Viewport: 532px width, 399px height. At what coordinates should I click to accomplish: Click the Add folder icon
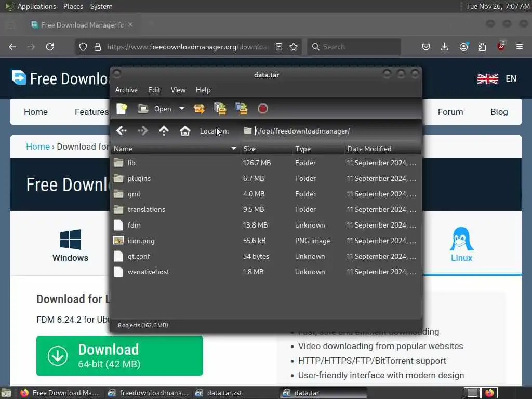click(x=241, y=109)
